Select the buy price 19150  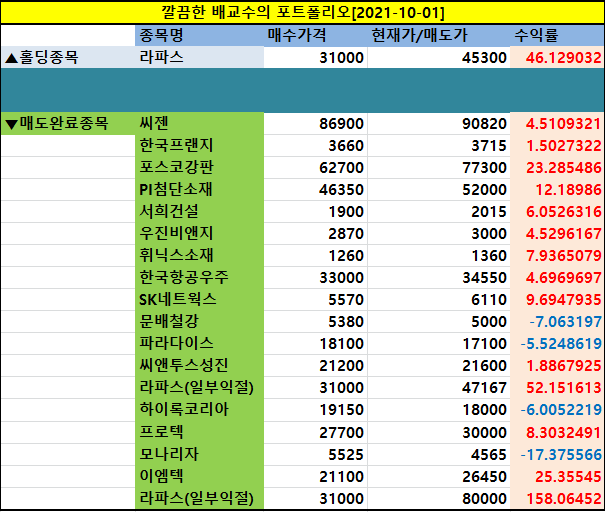coord(316,409)
